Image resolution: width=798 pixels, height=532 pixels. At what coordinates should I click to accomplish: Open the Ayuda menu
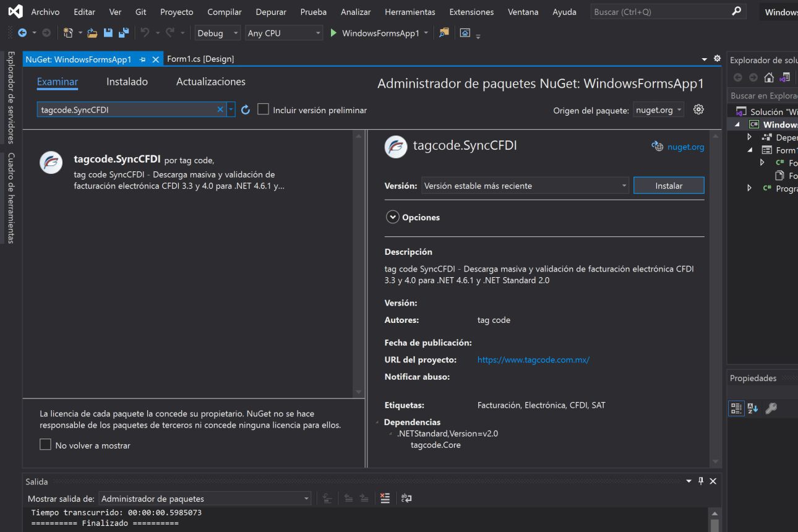coord(564,12)
